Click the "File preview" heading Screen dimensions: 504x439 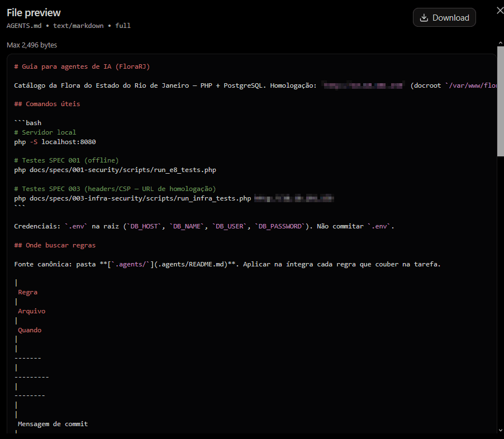point(34,12)
